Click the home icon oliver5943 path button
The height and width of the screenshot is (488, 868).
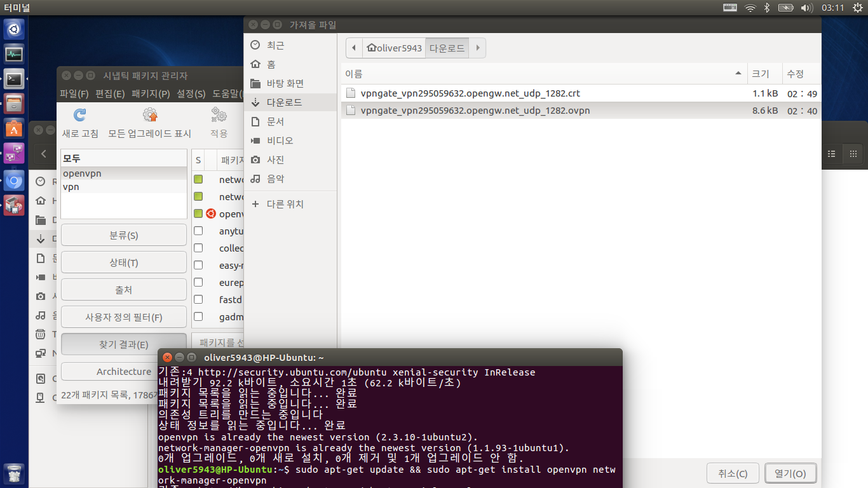[394, 48]
